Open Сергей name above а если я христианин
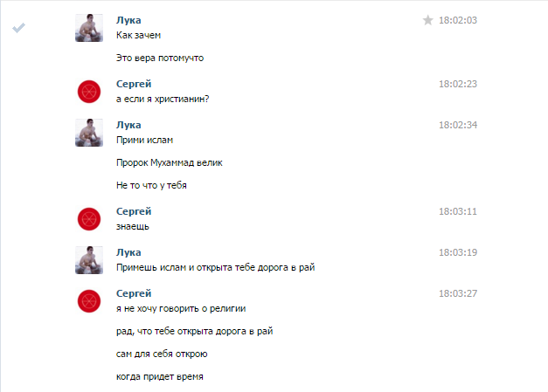This screenshot has height=392, width=548. coord(134,84)
